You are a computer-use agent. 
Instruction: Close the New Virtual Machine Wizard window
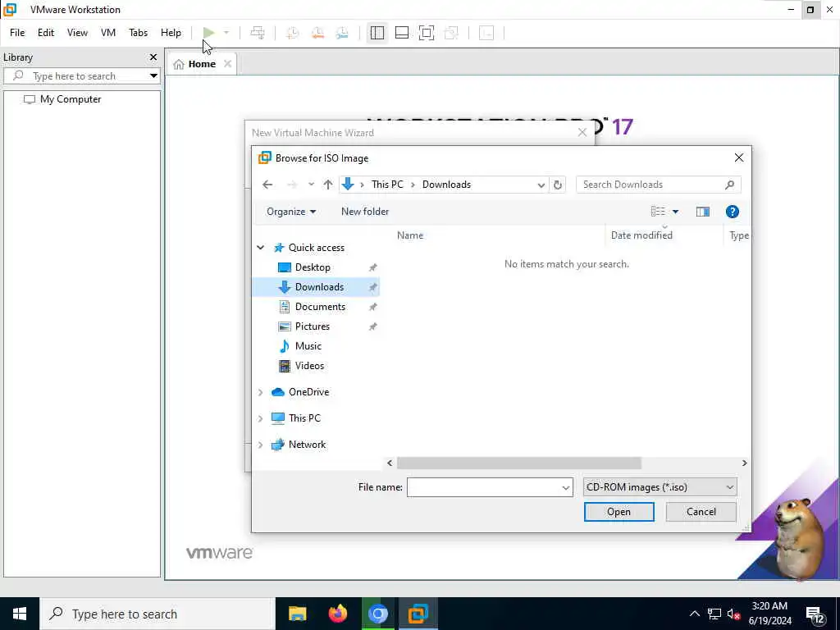pos(582,132)
